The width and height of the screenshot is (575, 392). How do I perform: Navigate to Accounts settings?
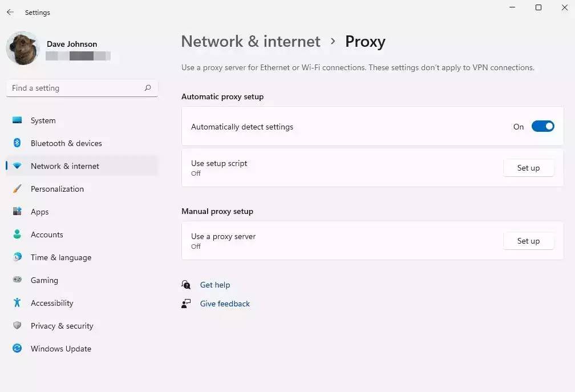(x=47, y=235)
